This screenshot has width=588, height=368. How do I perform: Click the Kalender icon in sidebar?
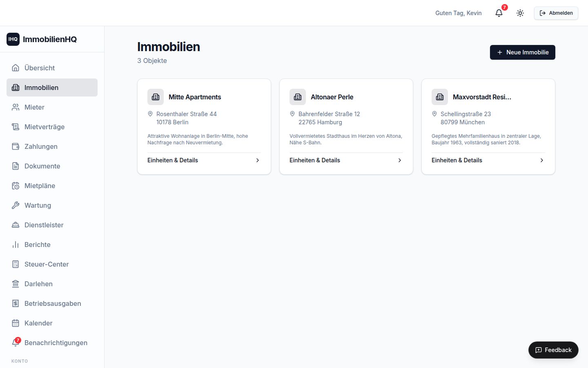tap(16, 323)
